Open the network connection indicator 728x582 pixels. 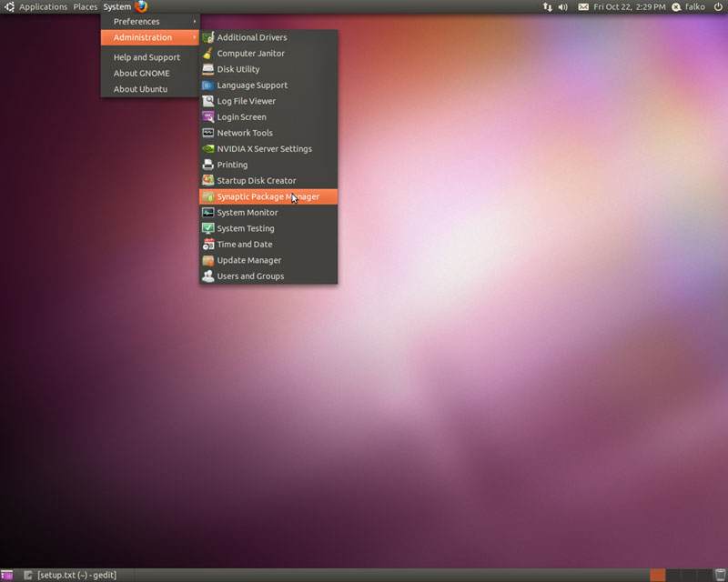[x=548, y=7]
